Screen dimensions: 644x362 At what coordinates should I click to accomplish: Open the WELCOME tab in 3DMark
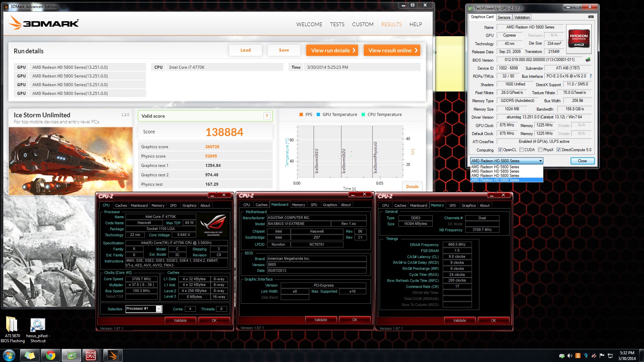click(309, 24)
